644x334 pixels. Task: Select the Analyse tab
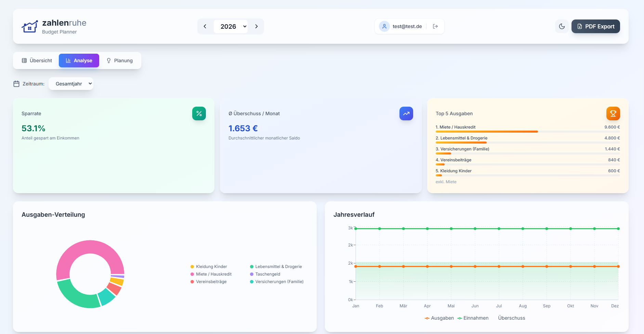point(79,60)
